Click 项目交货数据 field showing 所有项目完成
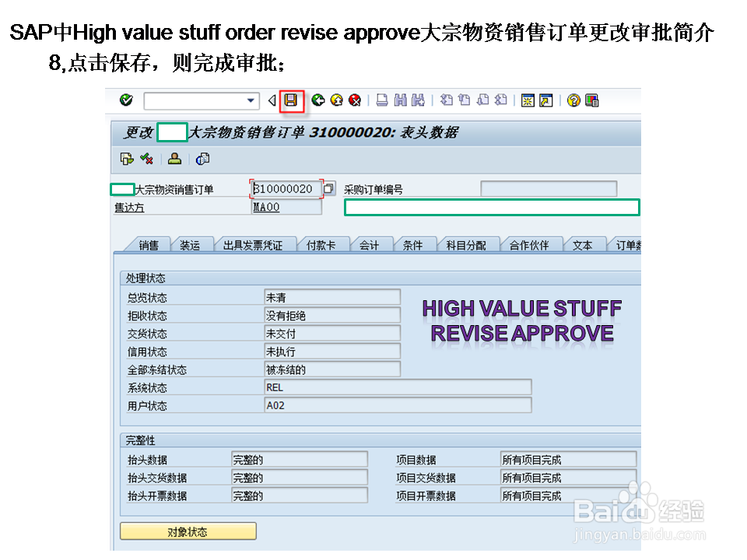The image size is (747, 560). pyautogui.click(x=568, y=478)
